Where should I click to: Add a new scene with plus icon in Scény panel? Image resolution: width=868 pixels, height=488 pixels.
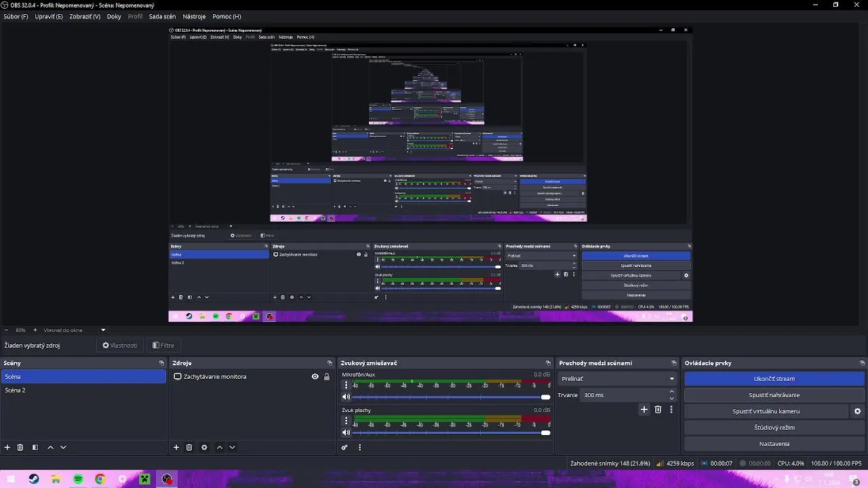7,447
